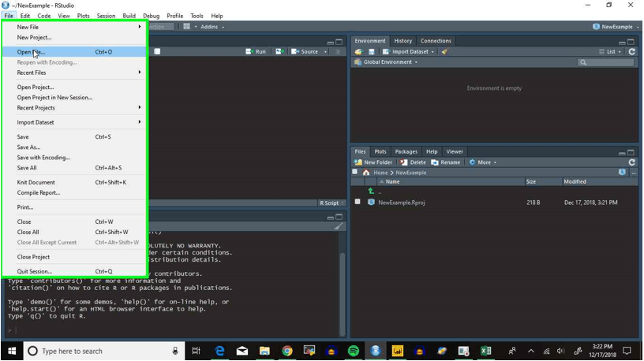Click the Windows Start button
Viewport: 644px width, 361px height.
coord(12,352)
